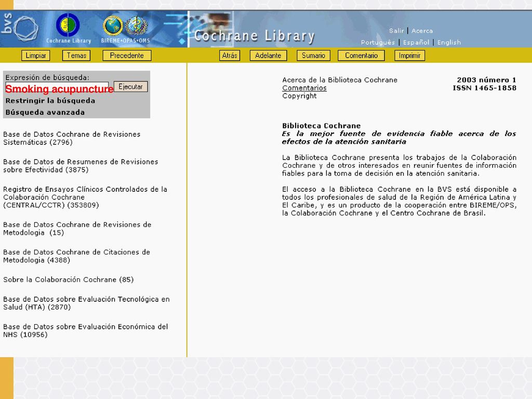Open Resumenes de Revisiones sobre Efectividad (3875)

(x=81, y=166)
